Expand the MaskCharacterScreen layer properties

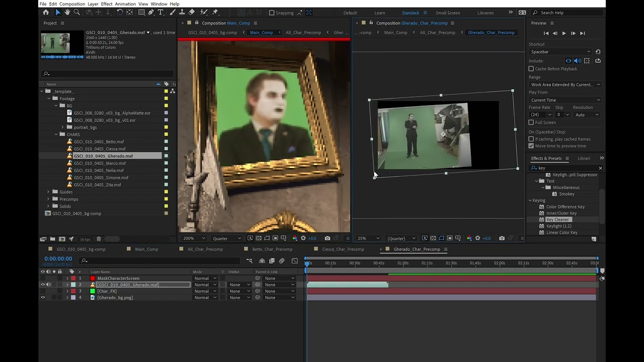click(x=67, y=279)
